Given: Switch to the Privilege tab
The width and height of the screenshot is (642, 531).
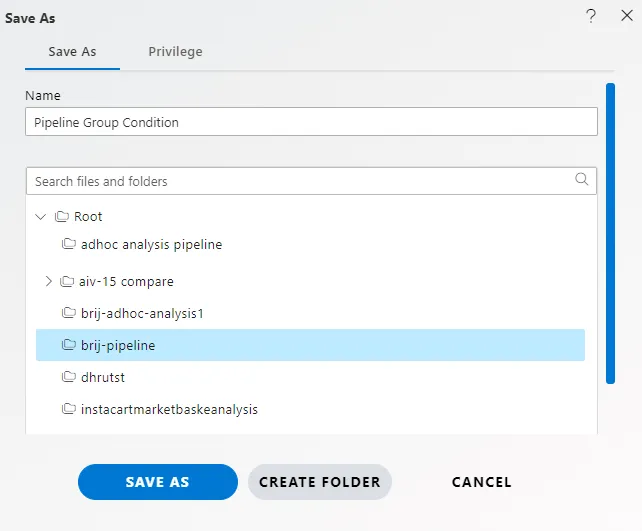Looking at the screenshot, I should point(175,52).
